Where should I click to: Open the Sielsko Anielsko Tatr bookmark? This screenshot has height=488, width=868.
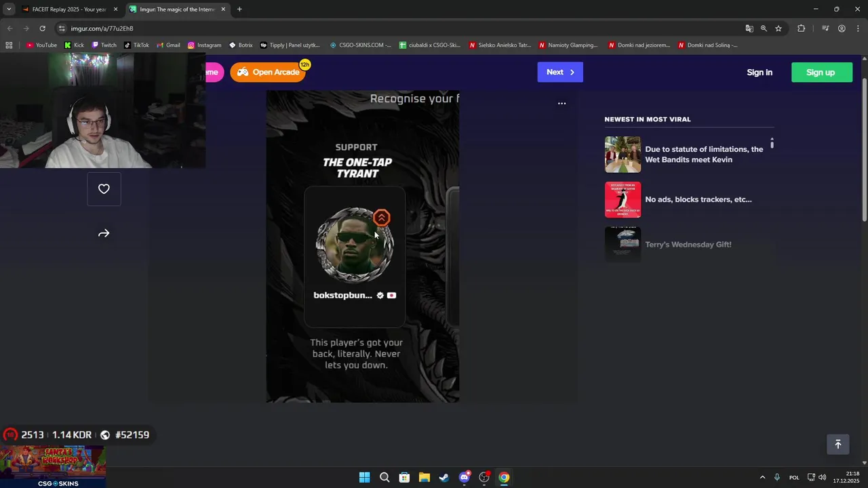point(500,45)
